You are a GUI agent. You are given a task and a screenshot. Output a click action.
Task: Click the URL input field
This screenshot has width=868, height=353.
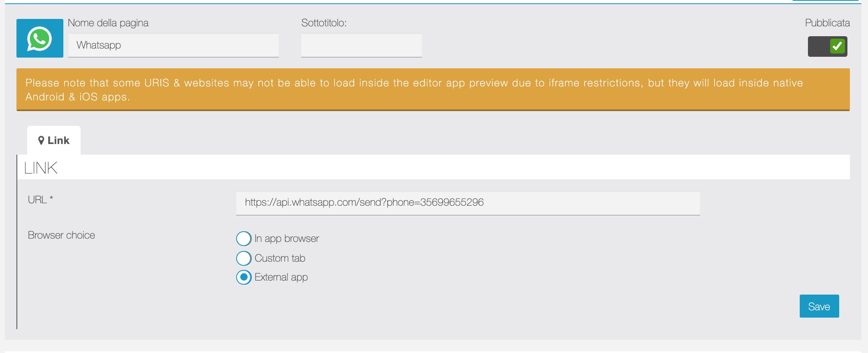pyautogui.click(x=468, y=203)
